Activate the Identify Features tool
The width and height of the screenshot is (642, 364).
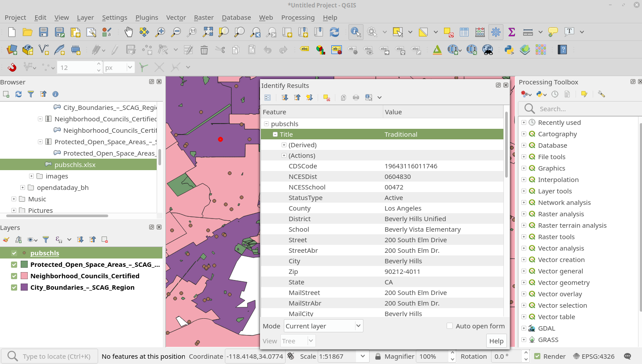pos(356,32)
